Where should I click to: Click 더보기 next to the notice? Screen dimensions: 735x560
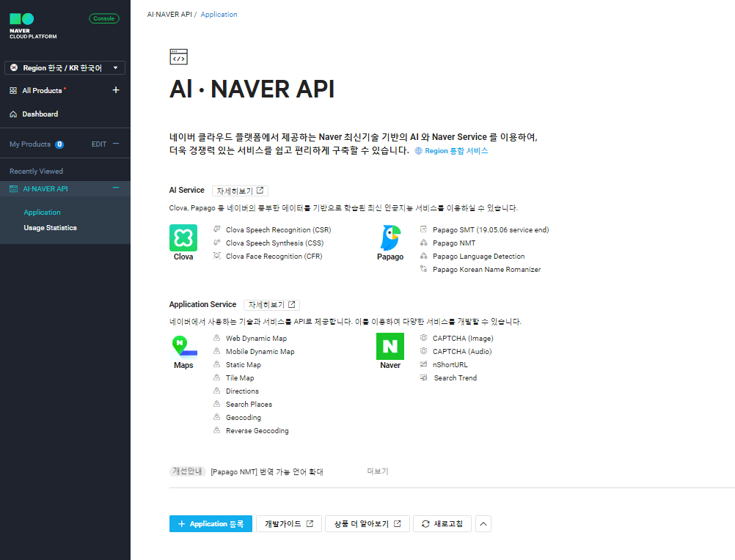tap(378, 471)
